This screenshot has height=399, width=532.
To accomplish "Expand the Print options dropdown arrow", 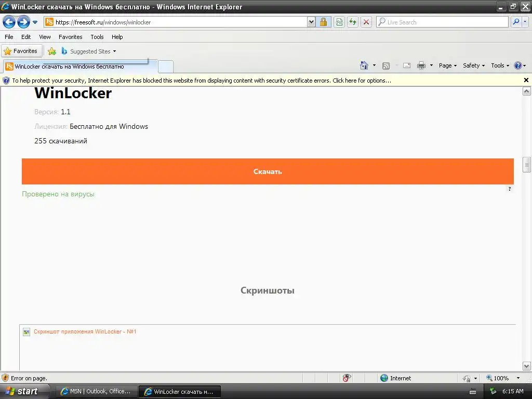I will point(431,65).
